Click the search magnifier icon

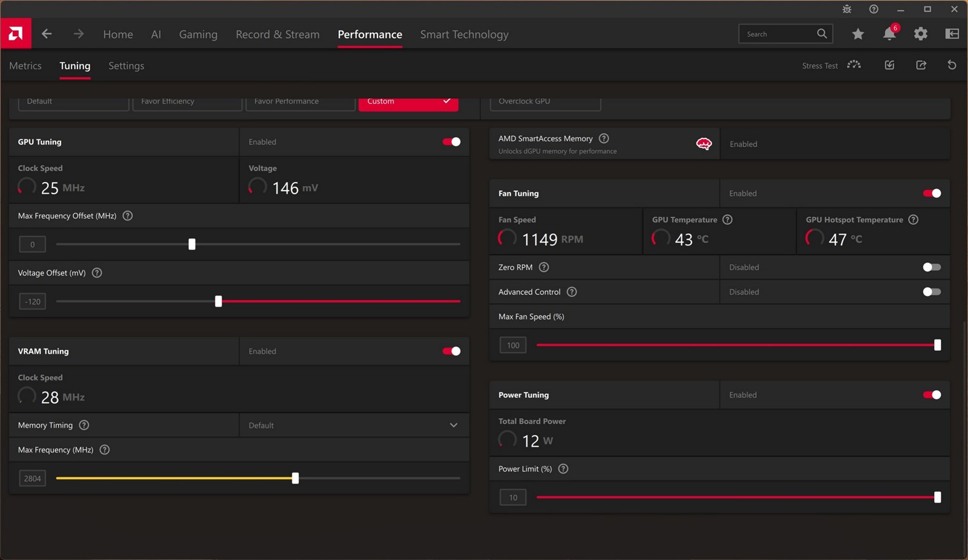(x=822, y=34)
